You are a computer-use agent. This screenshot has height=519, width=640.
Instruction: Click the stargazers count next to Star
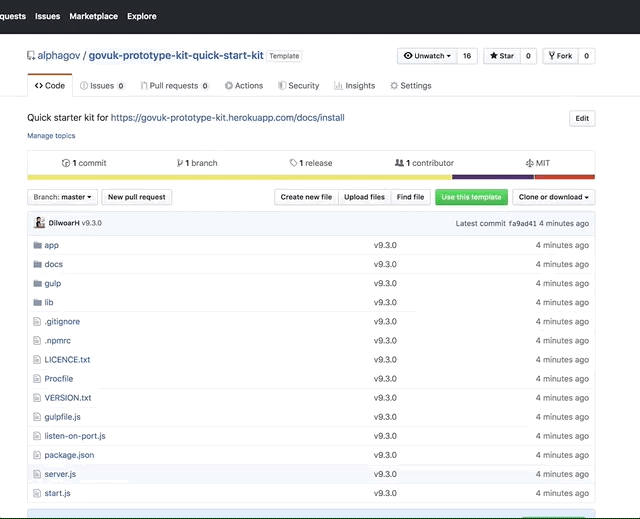528,56
